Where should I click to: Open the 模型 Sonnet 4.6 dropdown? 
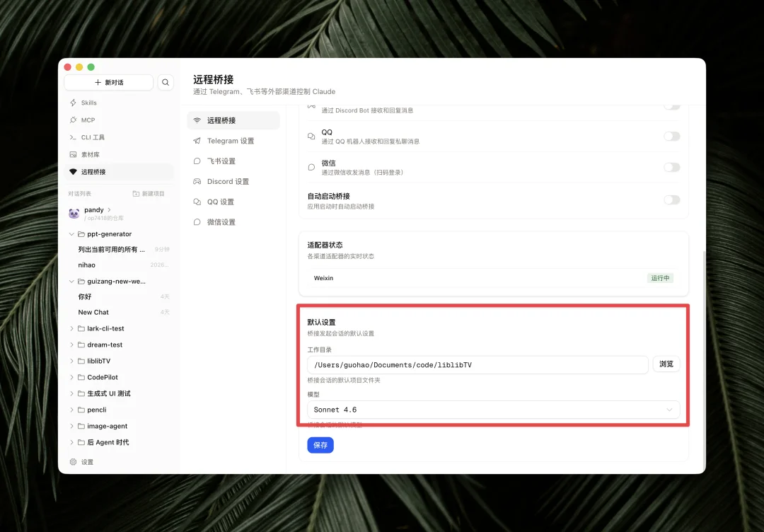tap(492, 409)
